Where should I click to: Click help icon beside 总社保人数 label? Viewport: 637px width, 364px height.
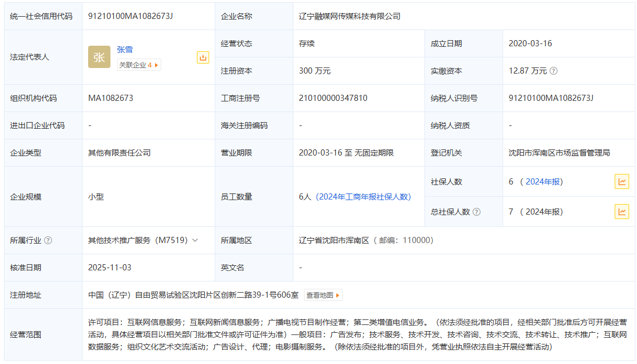coord(476,212)
